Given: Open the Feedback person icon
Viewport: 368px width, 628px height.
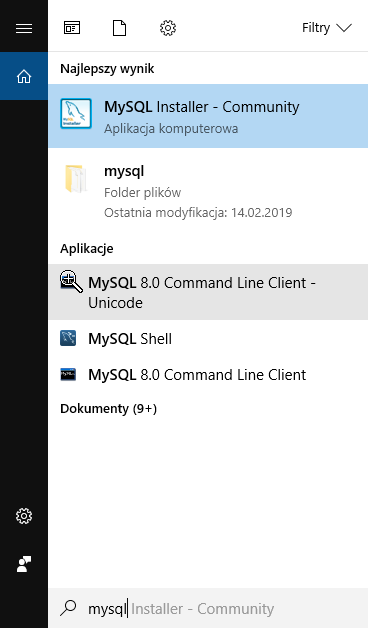Looking at the screenshot, I should (24, 564).
